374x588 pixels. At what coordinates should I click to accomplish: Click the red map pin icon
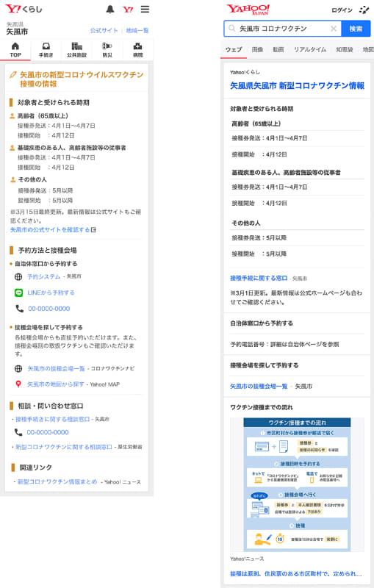(x=18, y=384)
